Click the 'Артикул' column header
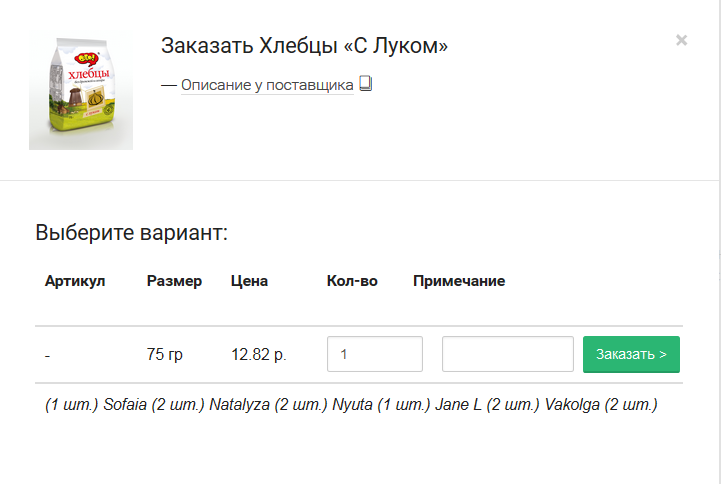 (75, 281)
